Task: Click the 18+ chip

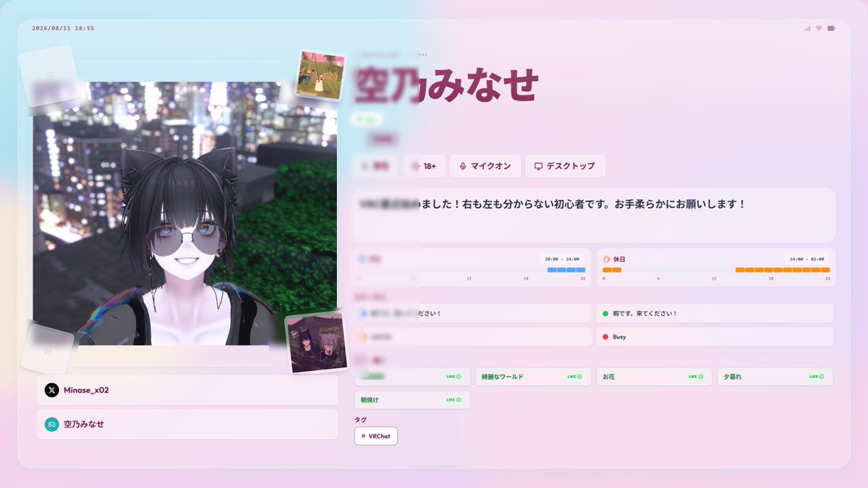Action: click(425, 166)
